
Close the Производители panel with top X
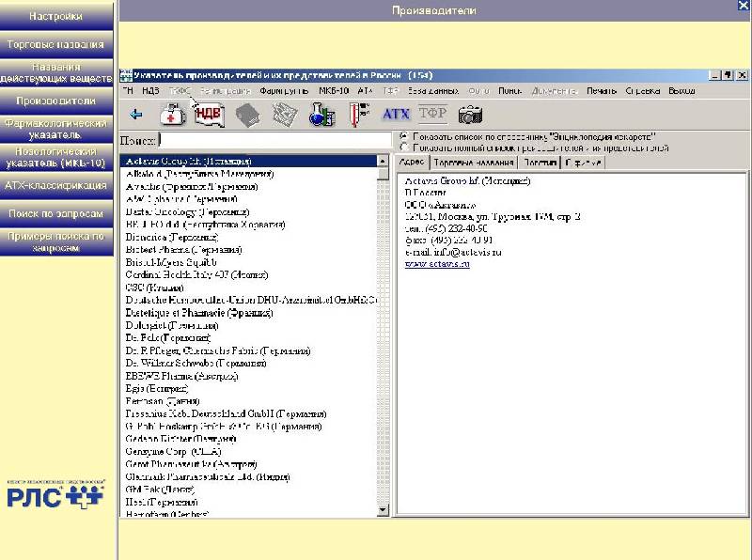point(744,5)
